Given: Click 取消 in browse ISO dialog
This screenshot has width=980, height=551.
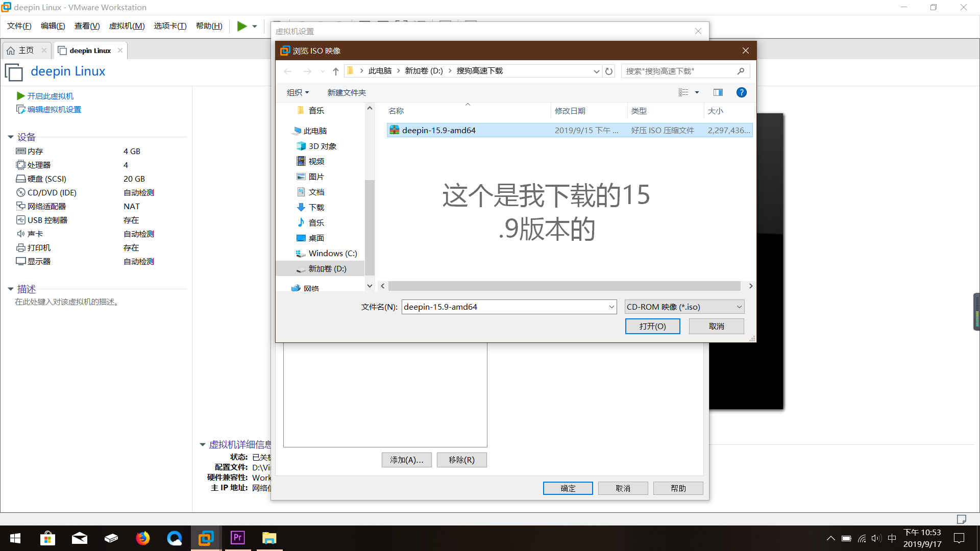Looking at the screenshot, I should point(716,326).
